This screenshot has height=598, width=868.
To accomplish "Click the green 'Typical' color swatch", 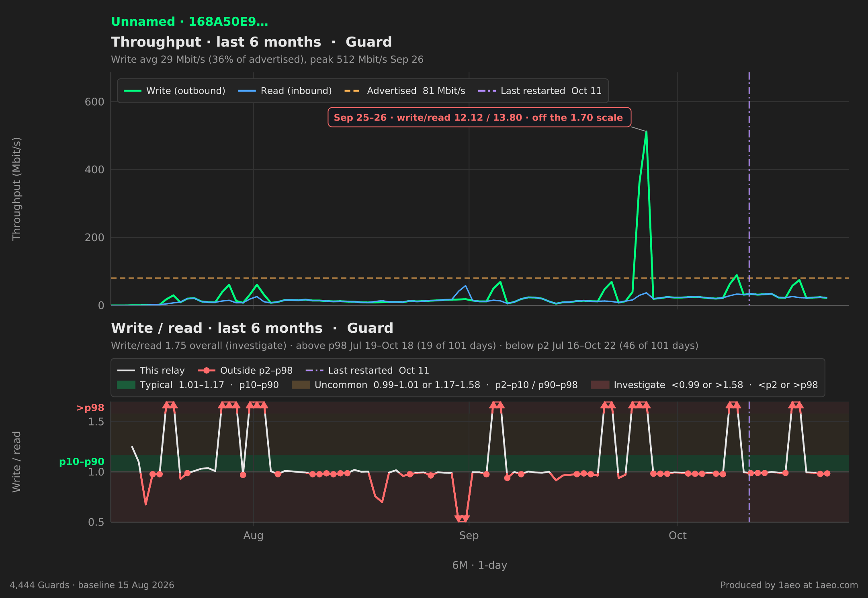I will click(x=126, y=385).
